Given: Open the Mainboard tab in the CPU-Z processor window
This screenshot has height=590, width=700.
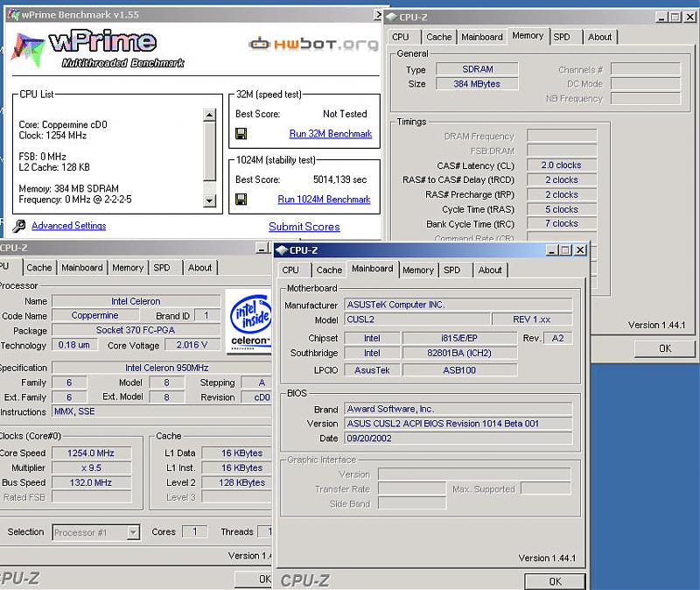Looking at the screenshot, I should point(82,268).
